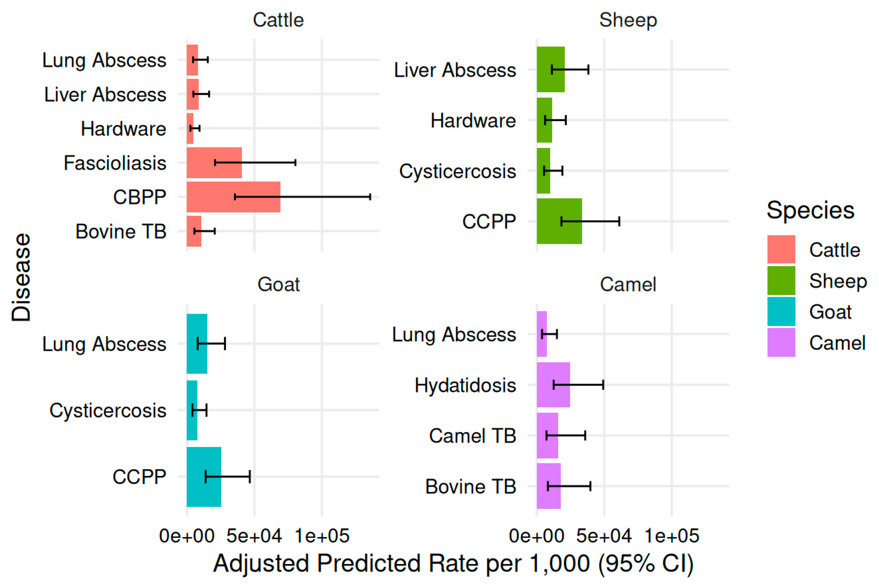Click the Disease y-axis title

(x=21, y=278)
